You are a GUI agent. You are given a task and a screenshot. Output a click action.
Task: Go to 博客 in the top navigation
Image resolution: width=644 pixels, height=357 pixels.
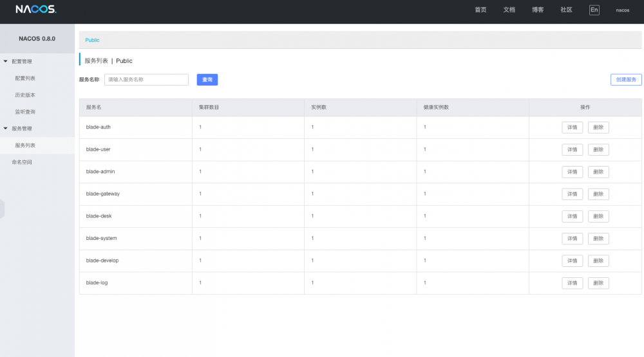coord(538,10)
